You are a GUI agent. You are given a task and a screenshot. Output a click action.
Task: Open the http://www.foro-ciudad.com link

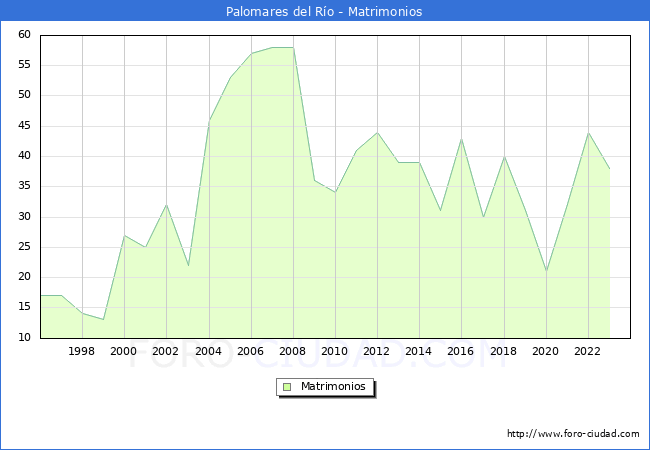pos(573,434)
